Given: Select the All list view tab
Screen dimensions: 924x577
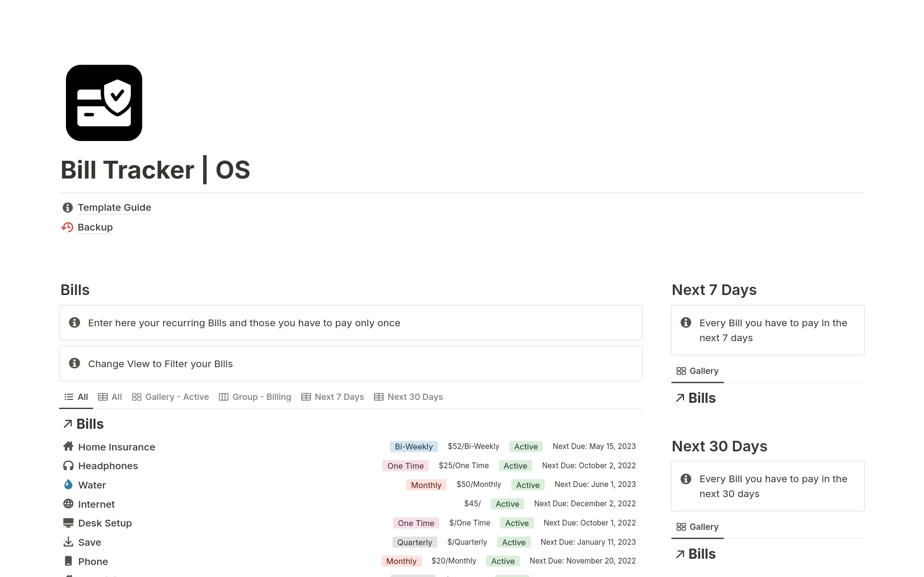Looking at the screenshot, I should (x=76, y=397).
